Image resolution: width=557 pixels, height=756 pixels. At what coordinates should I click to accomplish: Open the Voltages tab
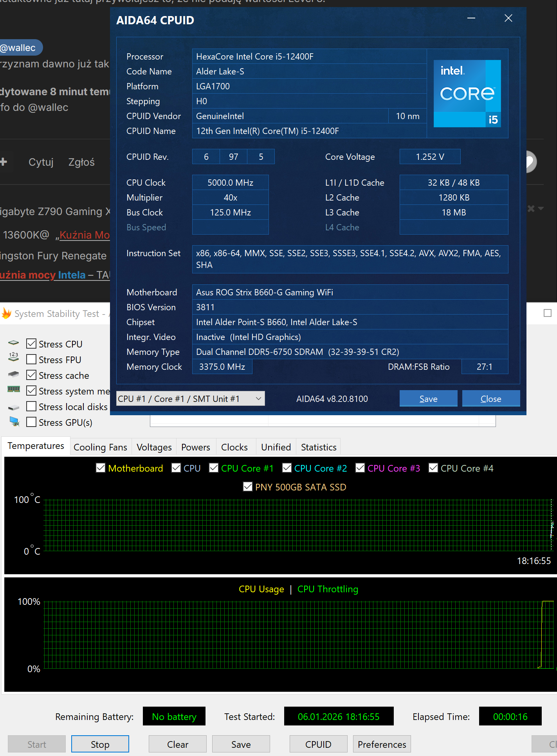pos(154,447)
